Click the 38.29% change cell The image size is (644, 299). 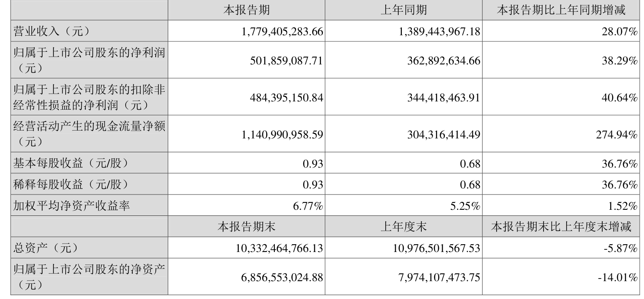tap(622, 61)
